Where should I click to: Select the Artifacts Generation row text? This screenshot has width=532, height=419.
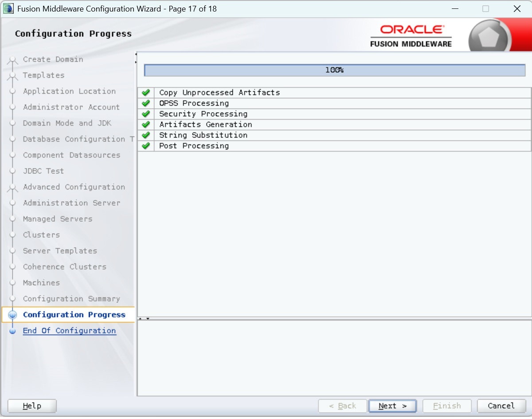point(206,125)
